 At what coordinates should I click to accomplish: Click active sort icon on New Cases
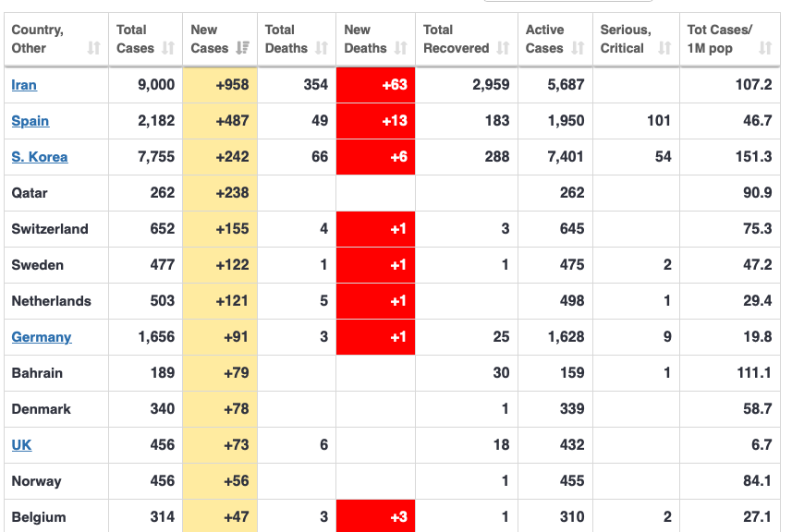click(242, 48)
